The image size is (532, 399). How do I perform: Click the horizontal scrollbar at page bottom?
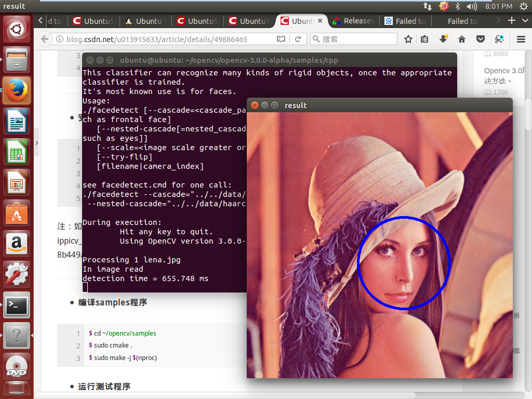(x=224, y=395)
